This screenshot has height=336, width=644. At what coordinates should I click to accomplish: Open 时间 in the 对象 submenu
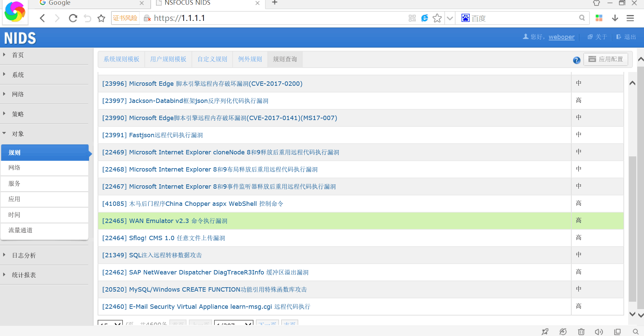pos(45,215)
